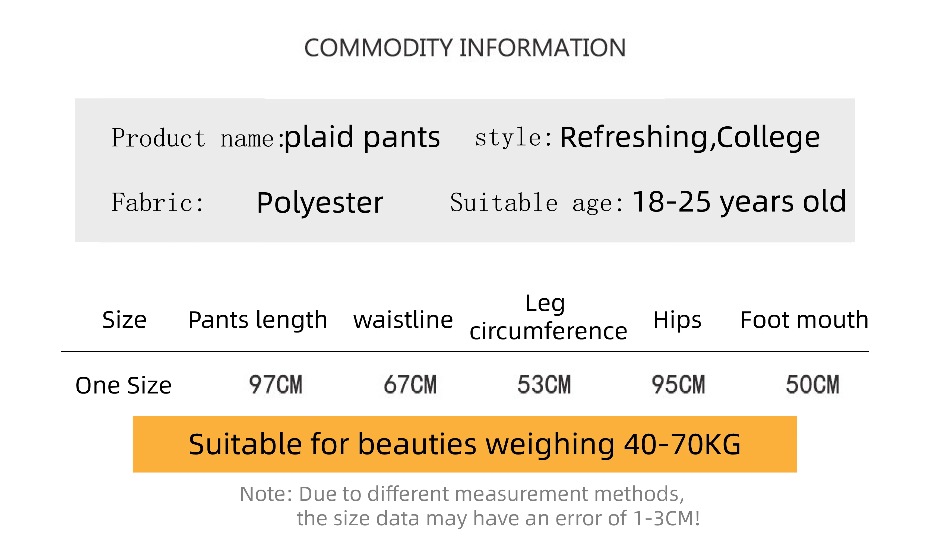This screenshot has width=930, height=560.
Task: Select the plaid pants product name
Action: point(362,138)
